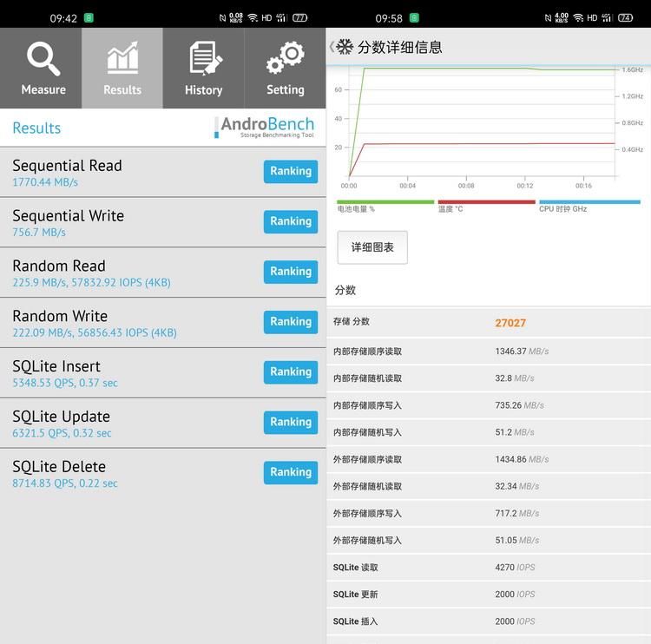This screenshot has width=651, height=644.
Task: Tap Ranking button for Sequential Read
Action: click(291, 171)
